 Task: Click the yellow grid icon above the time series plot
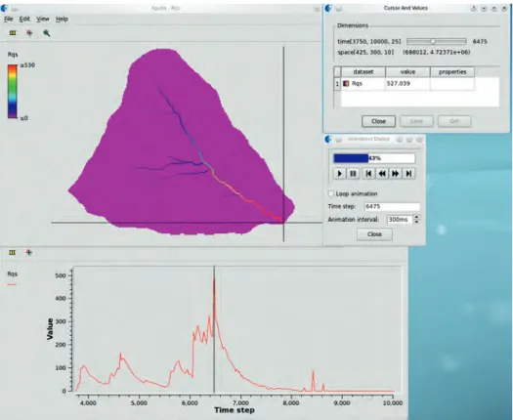point(12,253)
